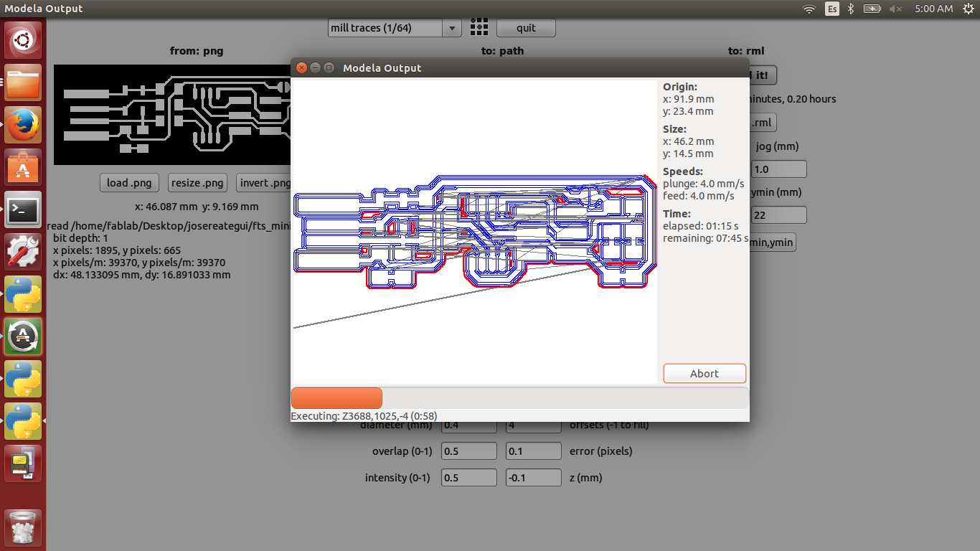Image resolution: width=980 pixels, height=551 pixels.
Task: Focus the jog (mm) field 1.0
Action: click(778, 169)
